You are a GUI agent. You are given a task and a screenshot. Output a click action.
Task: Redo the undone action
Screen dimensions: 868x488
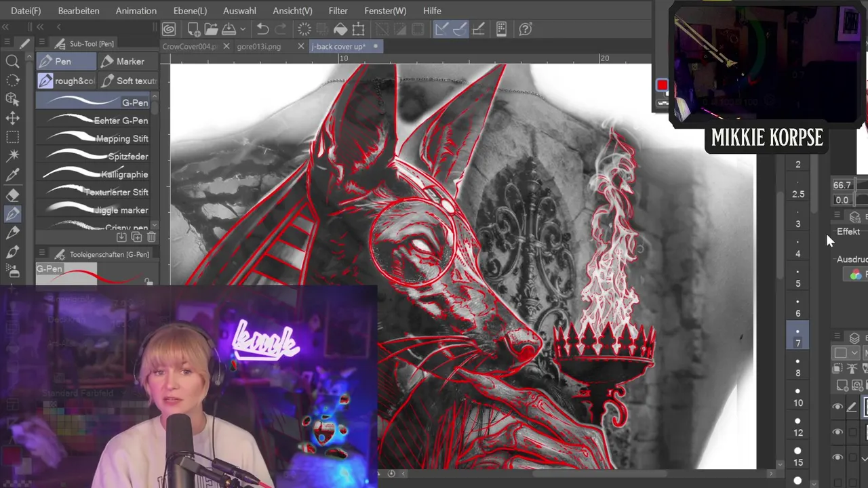pos(280,29)
